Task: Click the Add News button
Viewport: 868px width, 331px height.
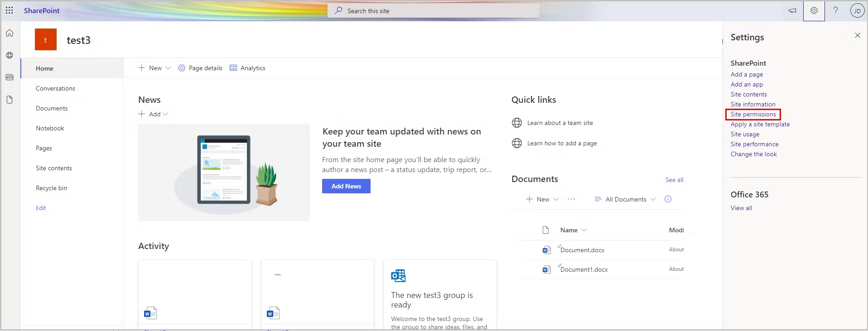Action: [346, 186]
